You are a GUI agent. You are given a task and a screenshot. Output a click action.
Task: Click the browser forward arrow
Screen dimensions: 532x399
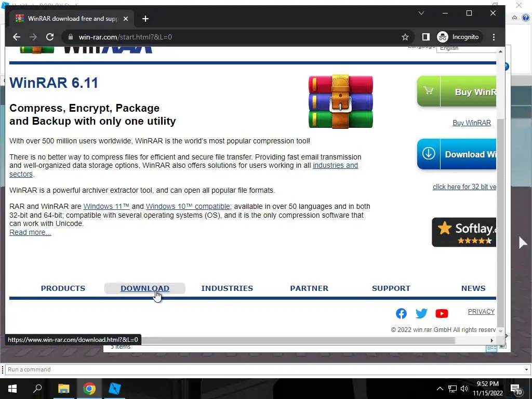pos(33,37)
